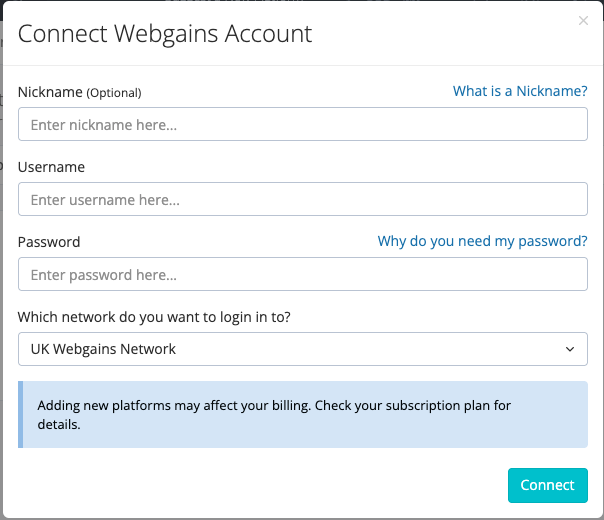The width and height of the screenshot is (604, 520).
Task: Close the Connect Webgains Account dialog
Action: 583,20
